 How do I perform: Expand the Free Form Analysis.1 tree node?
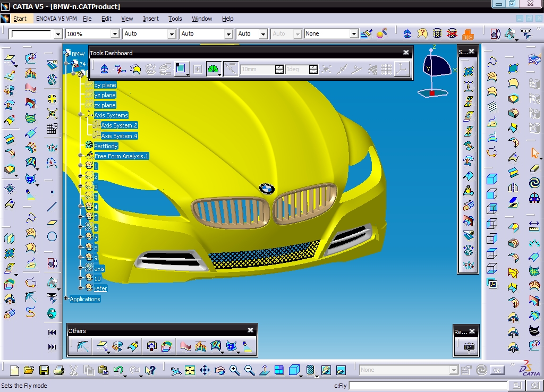[x=81, y=156]
